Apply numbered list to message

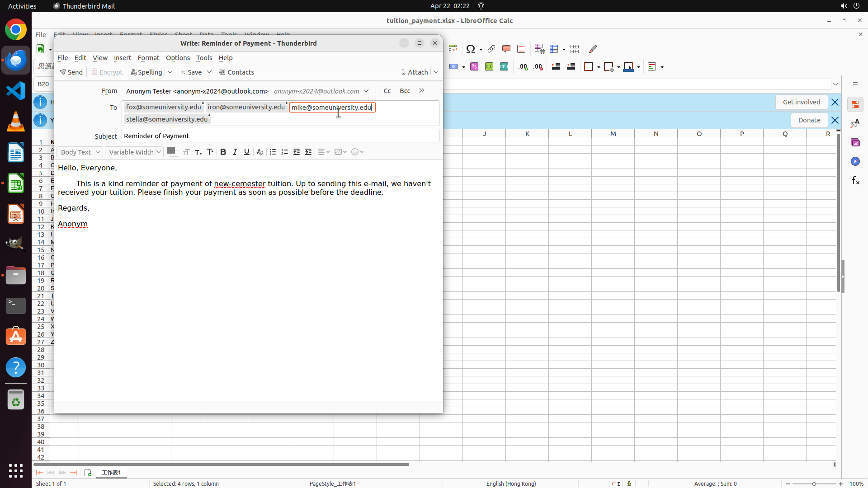point(284,152)
